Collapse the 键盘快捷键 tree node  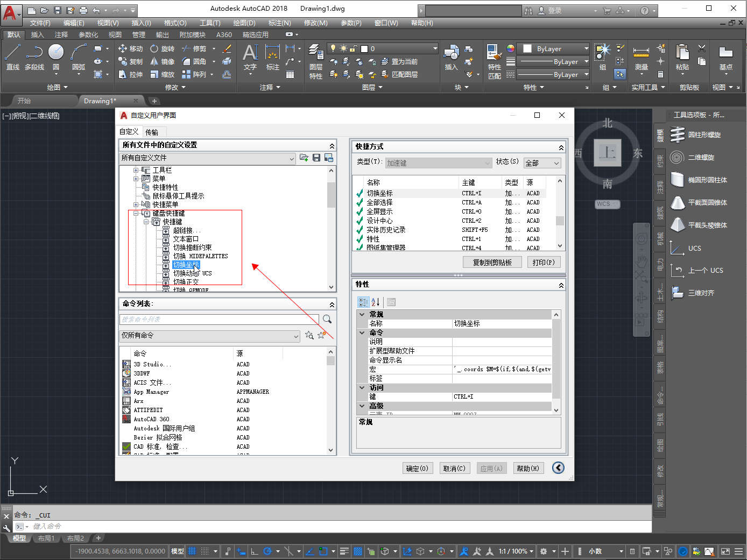(136, 213)
